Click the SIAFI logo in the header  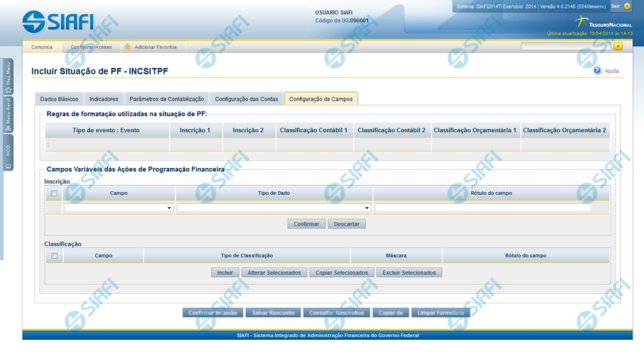pyautogui.click(x=58, y=20)
